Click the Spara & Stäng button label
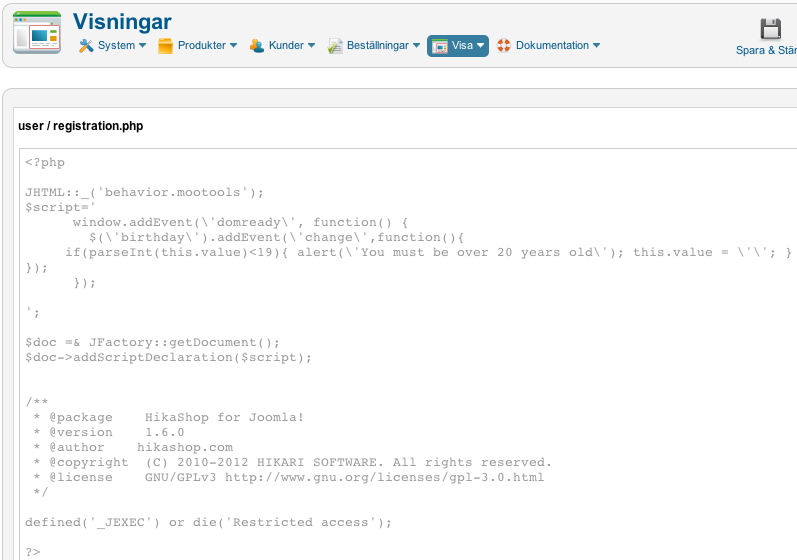The image size is (797, 560). [x=767, y=50]
